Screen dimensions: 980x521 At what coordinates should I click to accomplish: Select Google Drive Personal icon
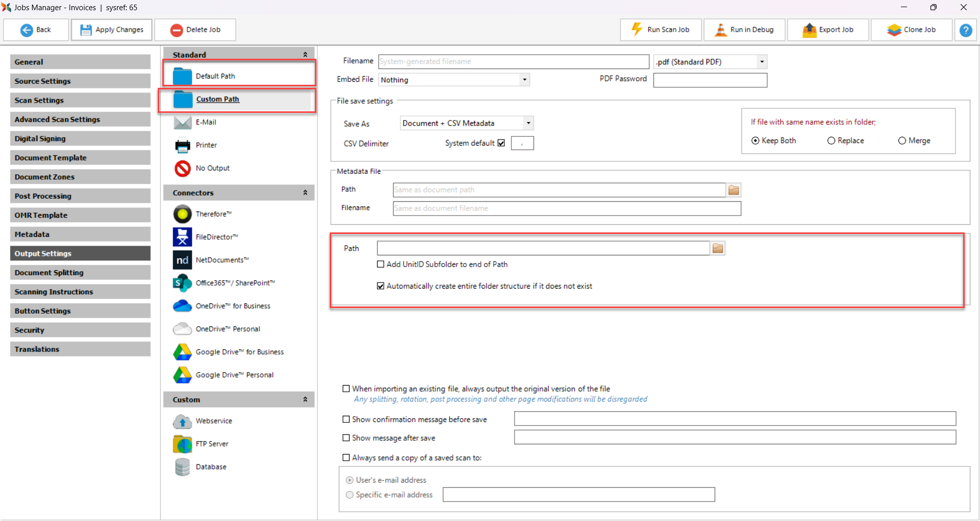(182, 375)
